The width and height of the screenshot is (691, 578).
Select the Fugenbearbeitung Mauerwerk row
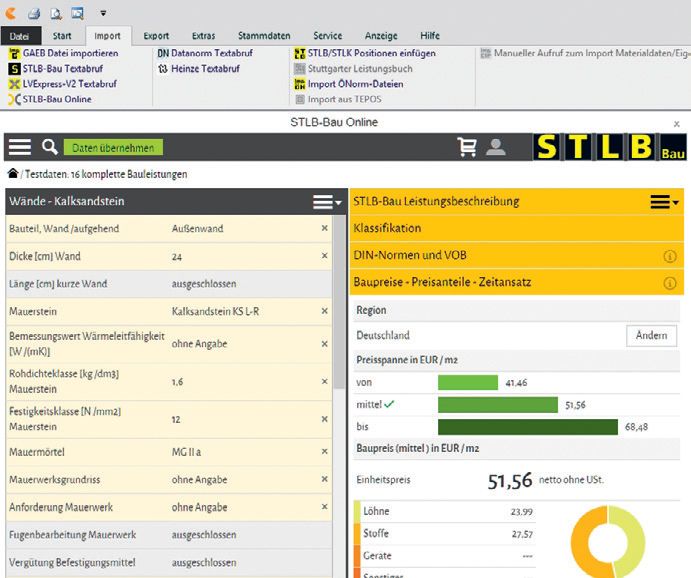pyautogui.click(x=169, y=535)
